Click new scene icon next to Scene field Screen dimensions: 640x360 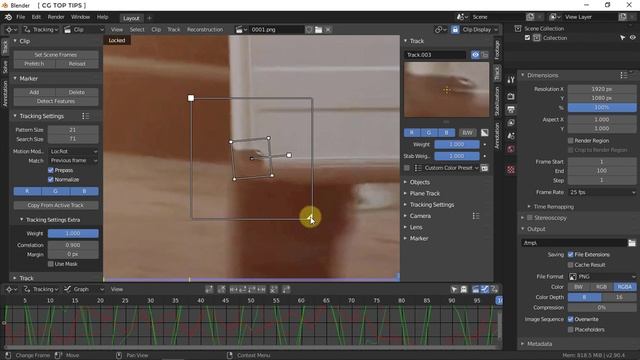click(530, 17)
